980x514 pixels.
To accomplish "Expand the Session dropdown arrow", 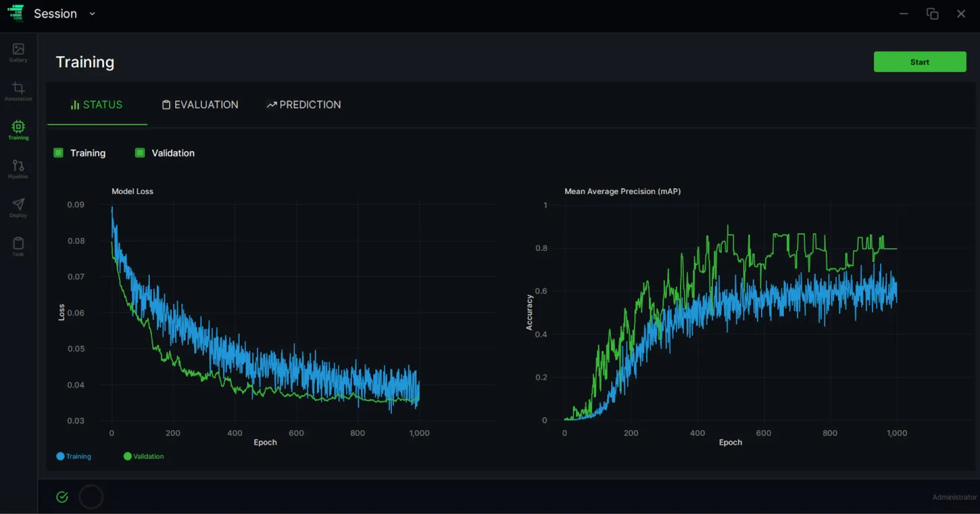I will click(93, 14).
